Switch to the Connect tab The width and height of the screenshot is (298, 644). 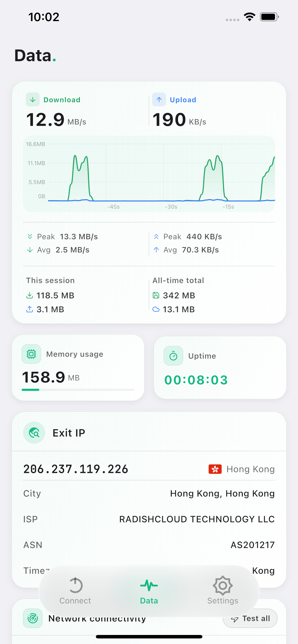point(75,591)
